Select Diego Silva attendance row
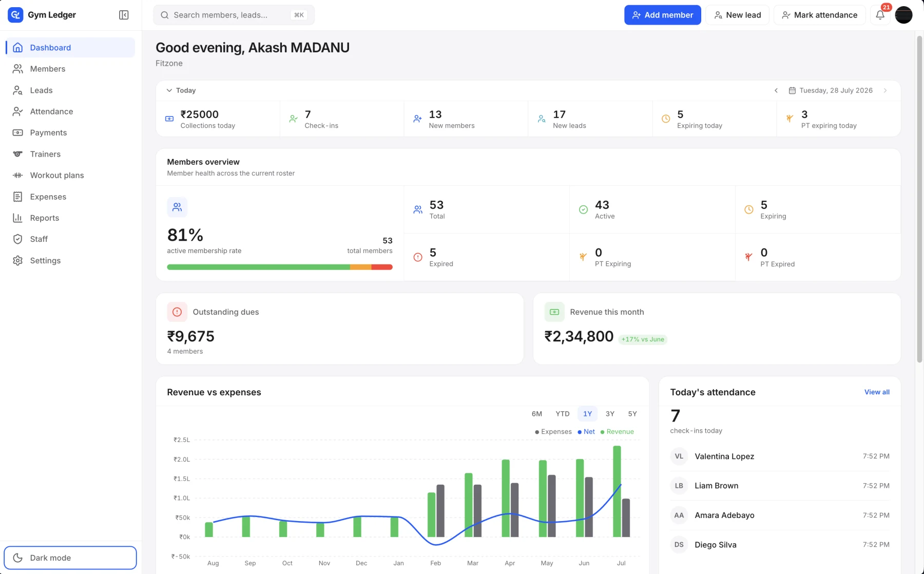Viewport: 924px width, 574px height. click(x=780, y=545)
